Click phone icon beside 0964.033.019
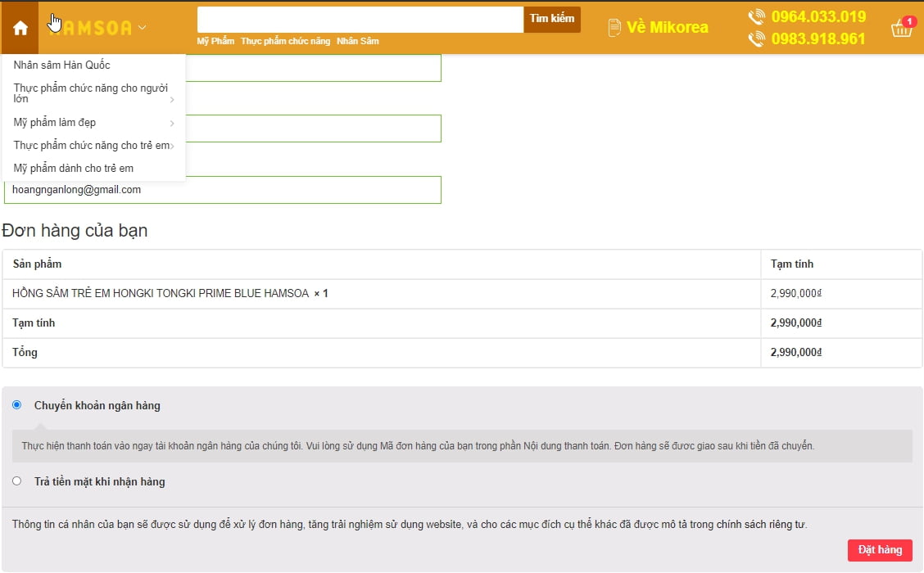This screenshot has height=573, width=924. pyautogui.click(x=757, y=16)
